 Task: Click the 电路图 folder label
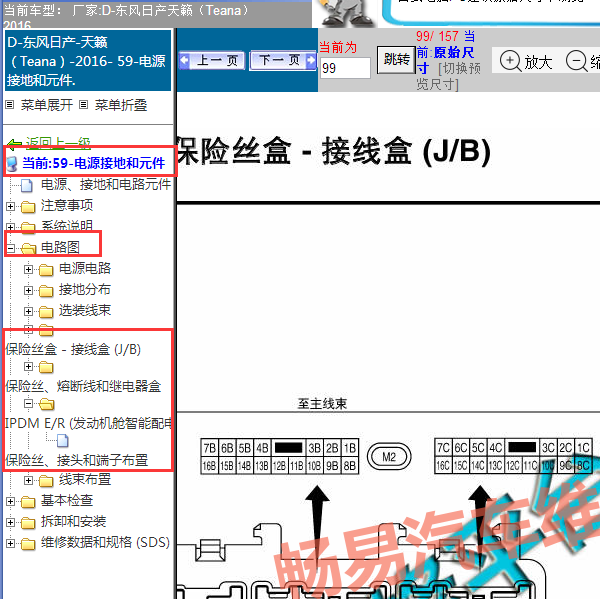[x=60, y=247]
